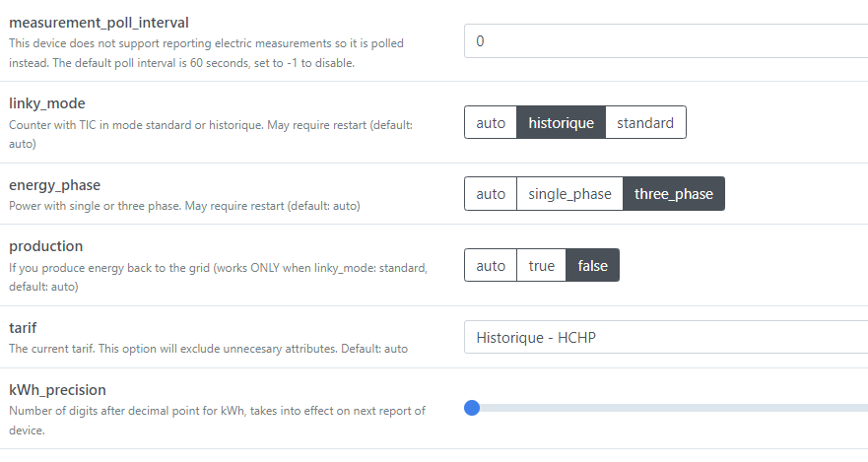Image resolution: width=868 pixels, height=462 pixels.
Task: Click the linky_mode setting label
Action: (46, 103)
